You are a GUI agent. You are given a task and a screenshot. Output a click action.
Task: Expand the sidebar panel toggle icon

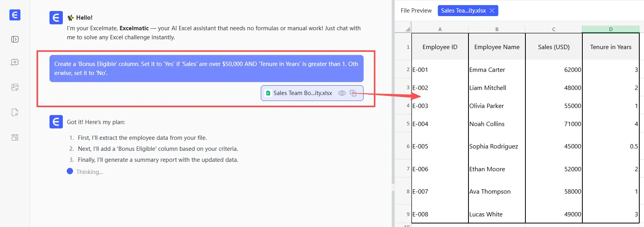click(15, 39)
